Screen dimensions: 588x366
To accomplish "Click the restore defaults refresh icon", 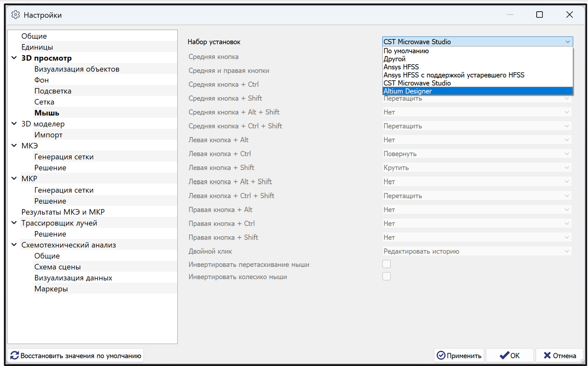I will point(15,355).
